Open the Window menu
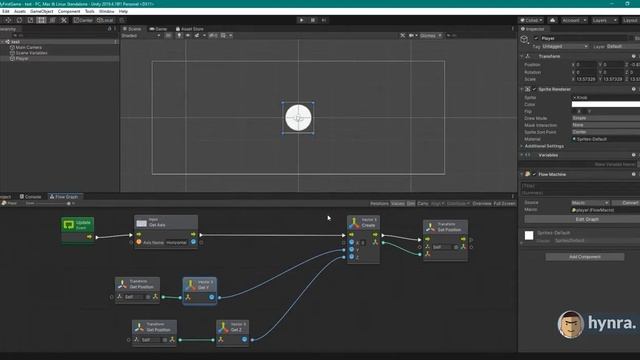The width and height of the screenshot is (640, 360). (107, 11)
